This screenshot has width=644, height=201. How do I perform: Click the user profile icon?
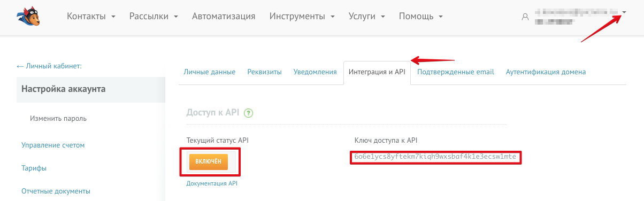tap(525, 17)
